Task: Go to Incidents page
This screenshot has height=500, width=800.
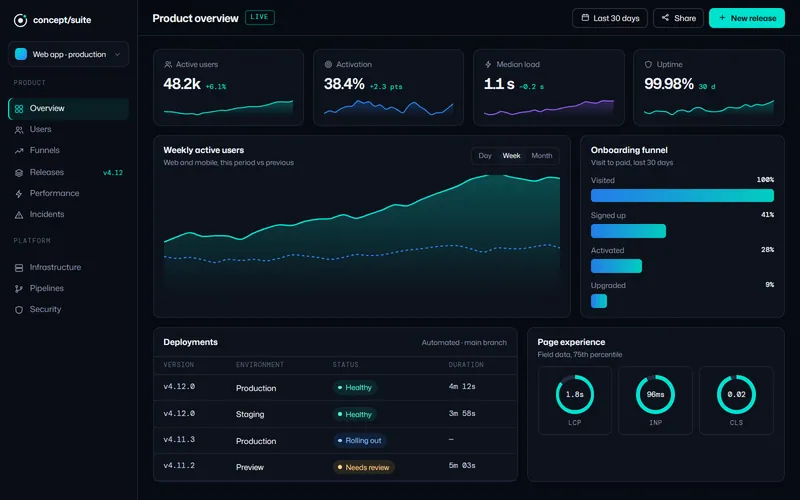Action: 68,214
